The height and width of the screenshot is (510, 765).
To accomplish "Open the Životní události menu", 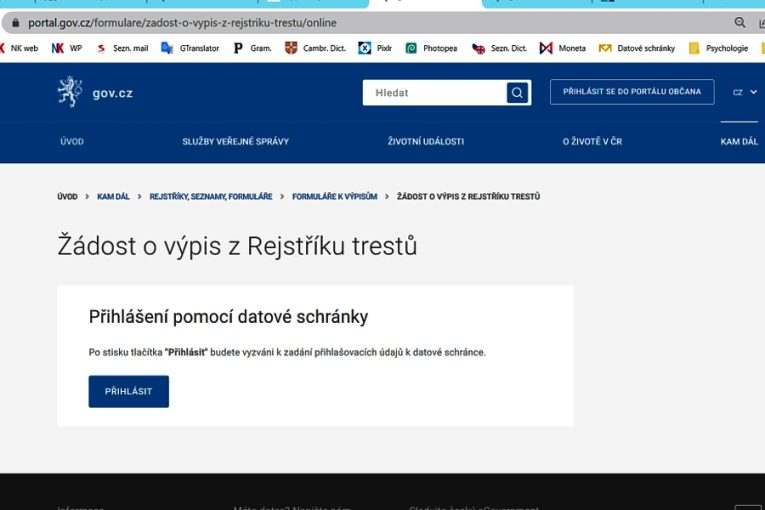I will coord(425,142).
